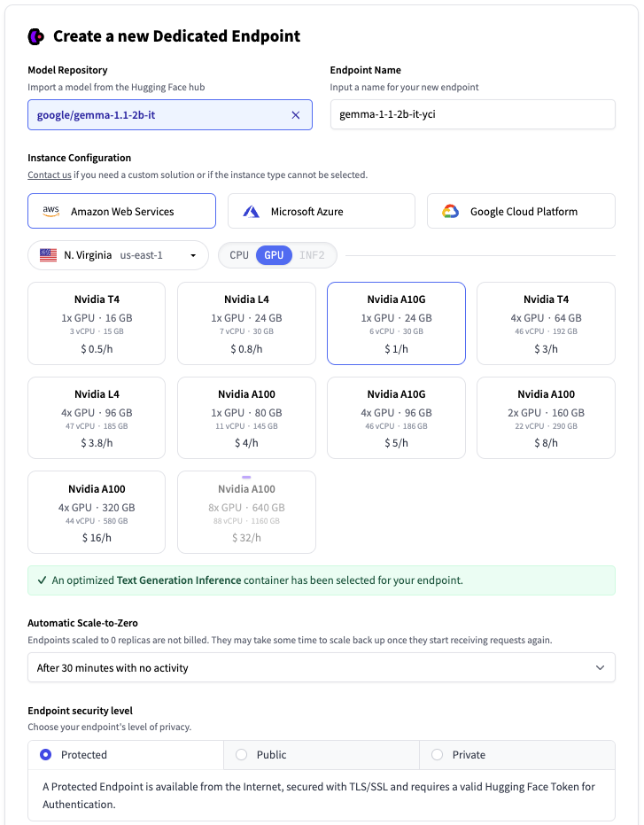Click the Contact us link
Viewport: 644px width, 825px height.
click(50, 175)
